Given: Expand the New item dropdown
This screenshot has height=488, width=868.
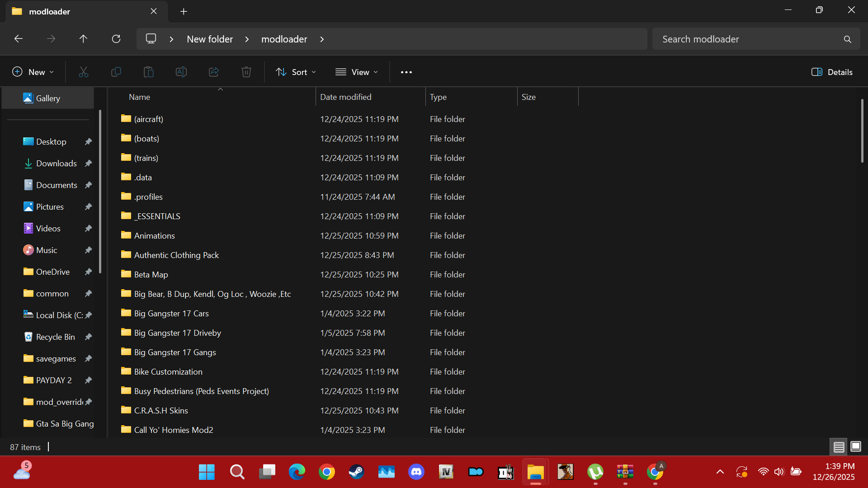Looking at the screenshot, I should point(33,72).
